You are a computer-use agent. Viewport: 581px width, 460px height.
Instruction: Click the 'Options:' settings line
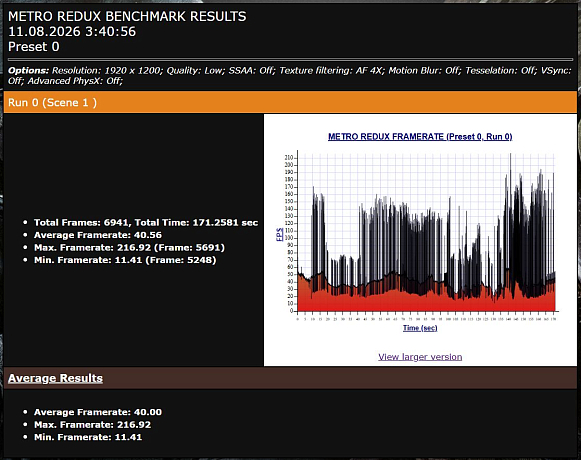(290, 76)
